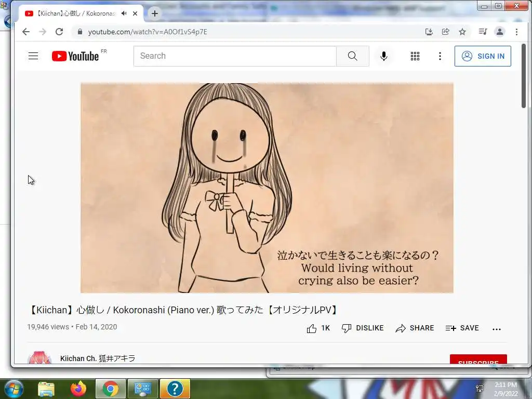The height and width of the screenshot is (399, 532).
Task: Click the browser forward arrow
Action: tap(43, 32)
